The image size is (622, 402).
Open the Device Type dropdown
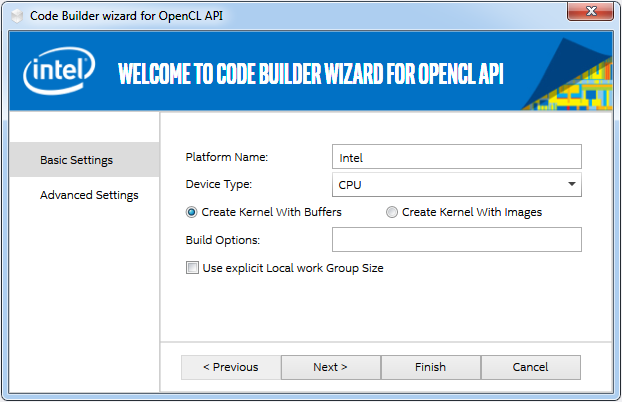pyautogui.click(x=456, y=185)
